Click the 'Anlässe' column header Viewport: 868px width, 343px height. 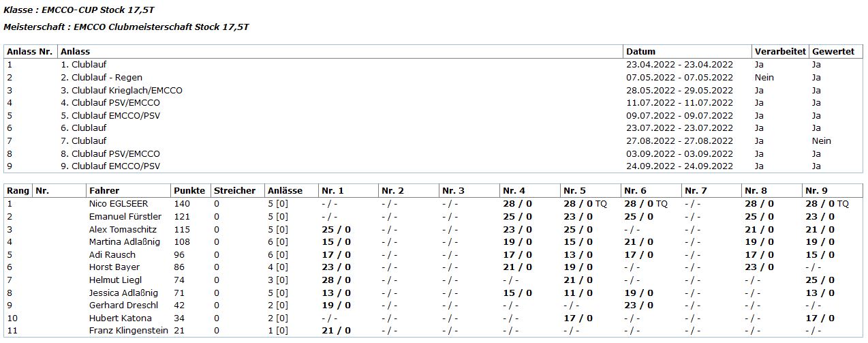285,190
